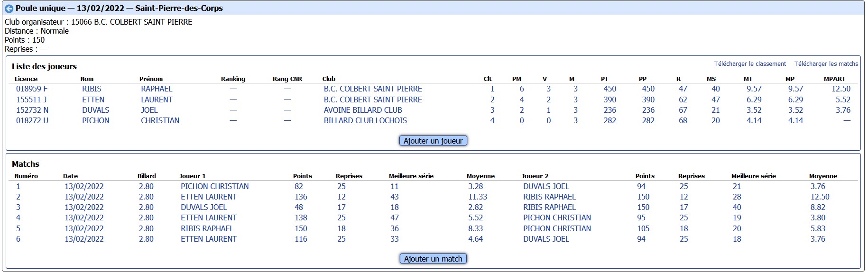Click the Ranking column header
The image size is (868, 272).
[233, 79]
